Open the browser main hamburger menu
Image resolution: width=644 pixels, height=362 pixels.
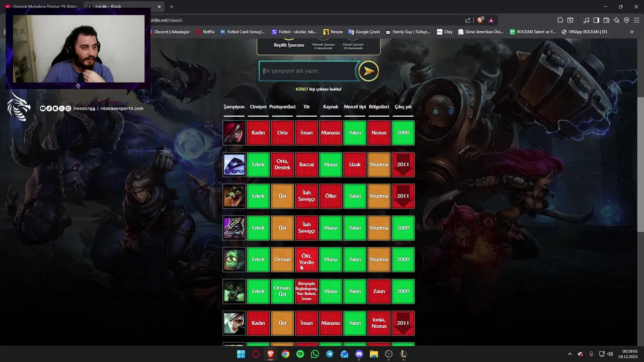pyautogui.click(x=637, y=20)
